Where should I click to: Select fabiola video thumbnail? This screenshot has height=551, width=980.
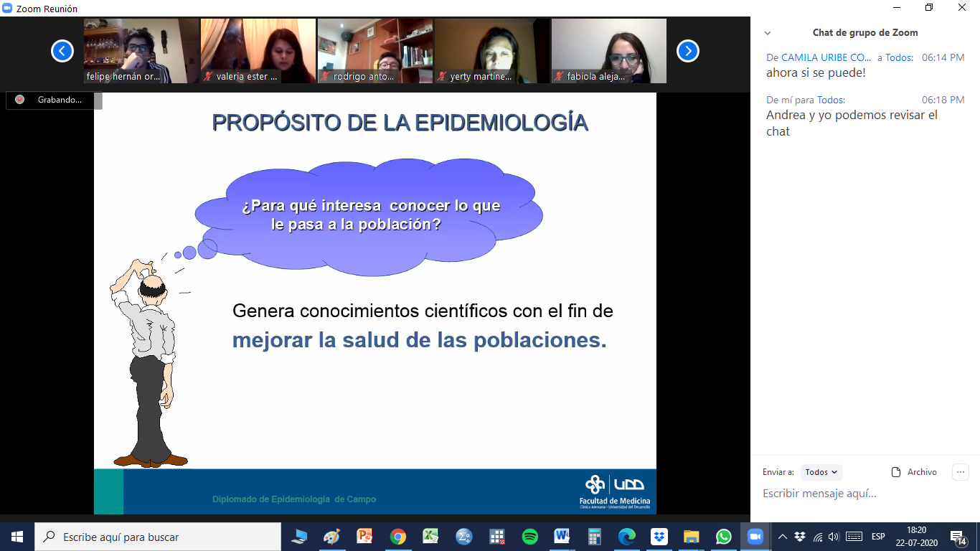pyautogui.click(x=608, y=51)
